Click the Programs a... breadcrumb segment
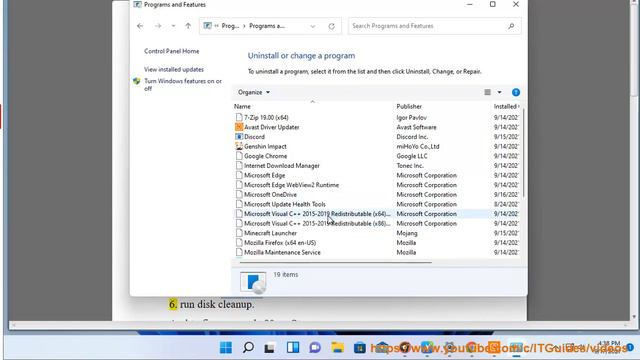The width and height of the screenshot is (640, 360). tap(267, 26)
